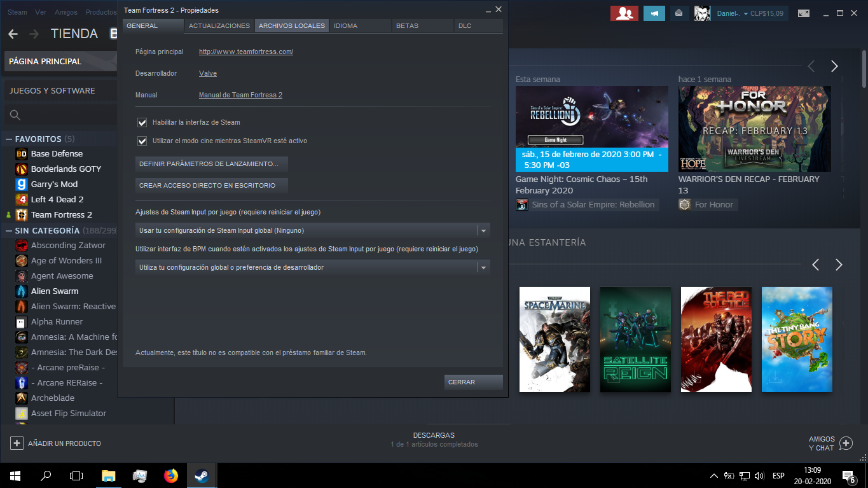Open the Satellite Reign game cover
This screenshot has width=868, height=488.
coord(635,339)
